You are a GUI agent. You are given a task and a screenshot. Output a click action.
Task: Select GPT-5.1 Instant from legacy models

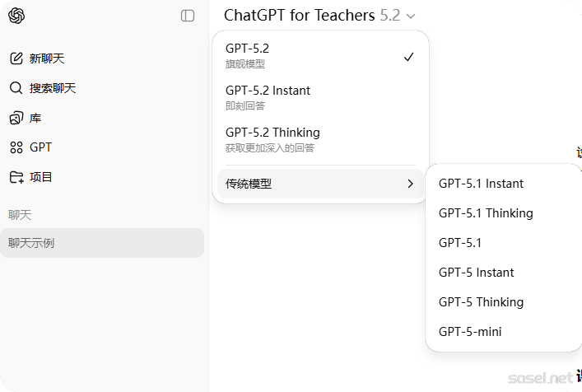pyautogui.click(x=481, y=184)
